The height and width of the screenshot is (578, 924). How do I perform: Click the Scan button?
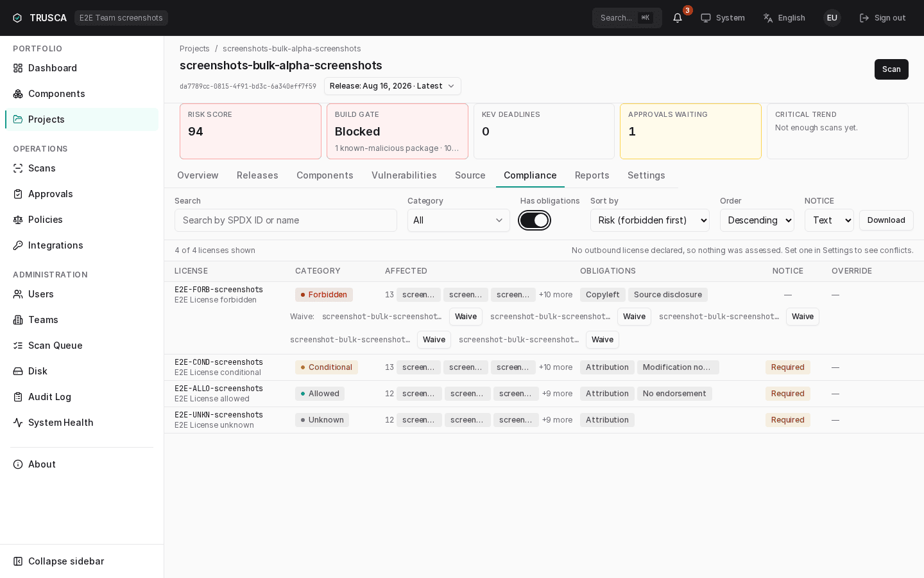tap(891, 69)
